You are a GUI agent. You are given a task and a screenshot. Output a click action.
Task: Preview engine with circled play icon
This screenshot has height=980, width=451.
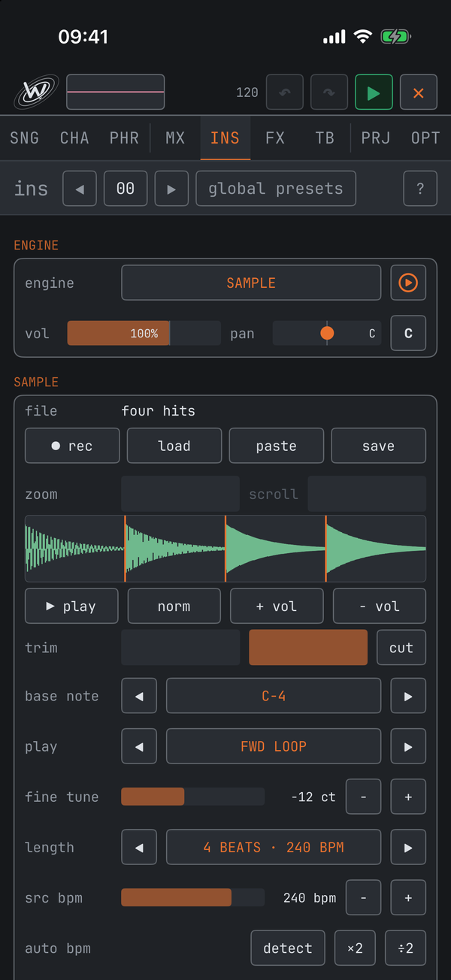(x=408, y=283)
